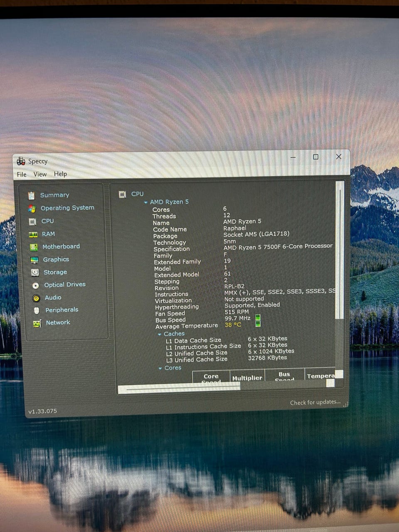This screenshot has width=399, height=532.
Task: Collapse the Cores section arrow
Action: pos(160,368)
